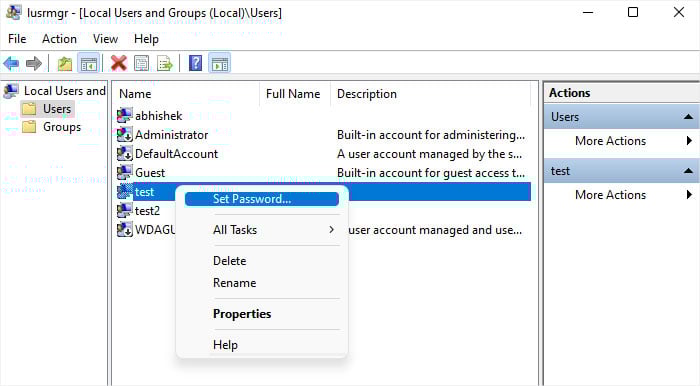Open the Action menu

click(x=59, y=39)
